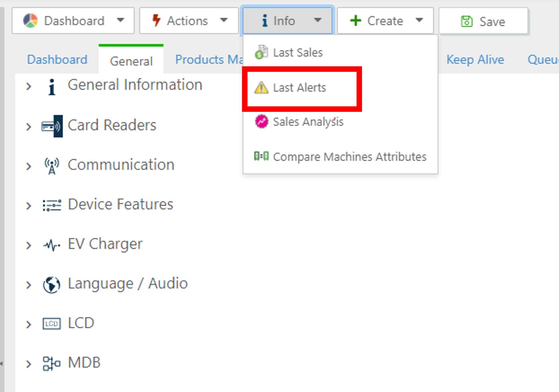Click the EV Charger pulse icon
Image resolution: width=559 pixels, height=392 pixels.
52,246
